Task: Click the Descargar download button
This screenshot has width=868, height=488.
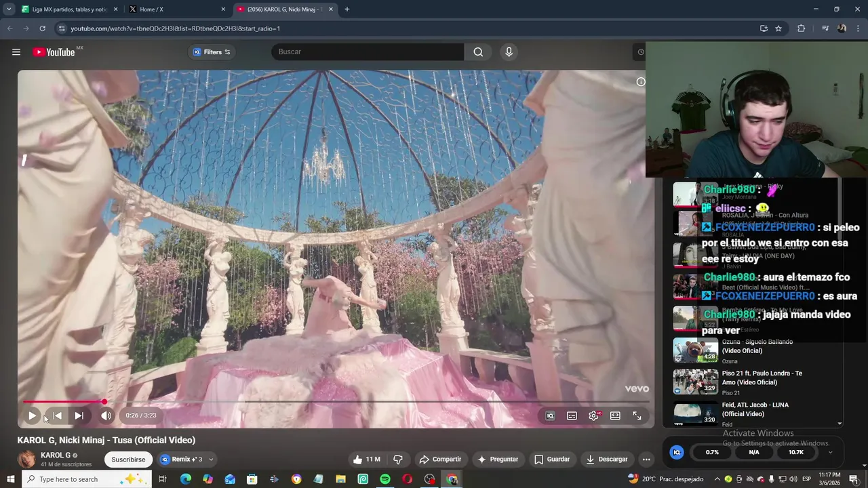Action: click(x=607, y=460)
